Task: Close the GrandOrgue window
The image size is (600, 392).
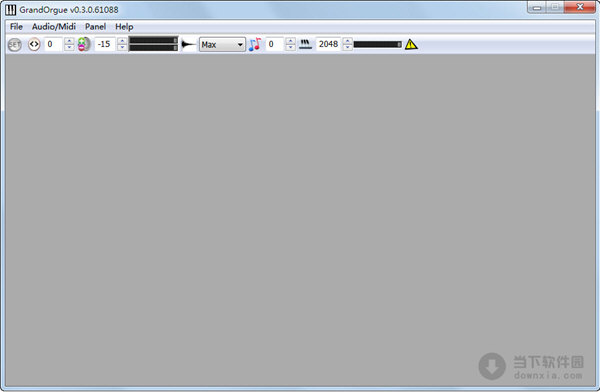Action: [580, 7]
